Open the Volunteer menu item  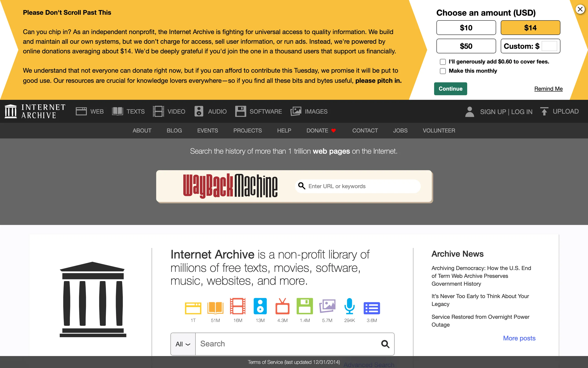tap(439, 130)
